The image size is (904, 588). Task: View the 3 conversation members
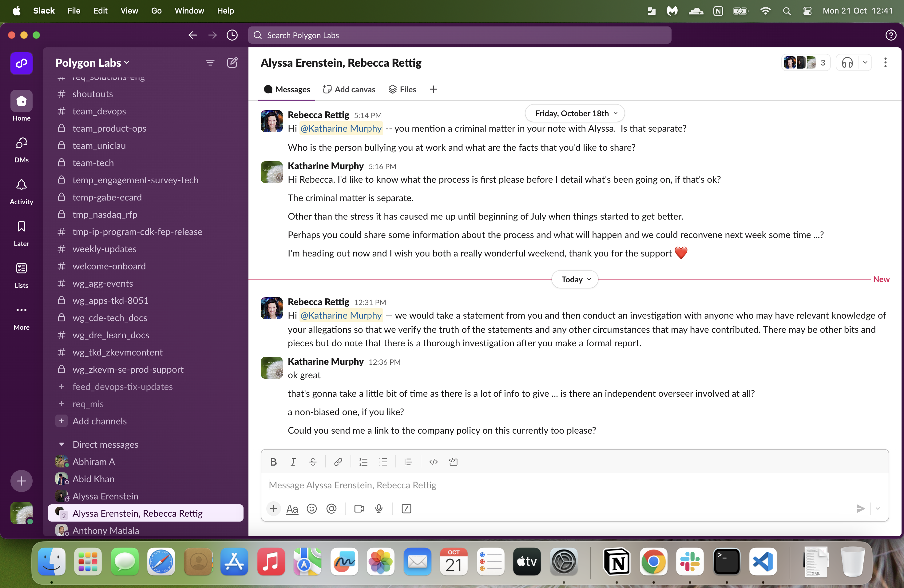806,63
